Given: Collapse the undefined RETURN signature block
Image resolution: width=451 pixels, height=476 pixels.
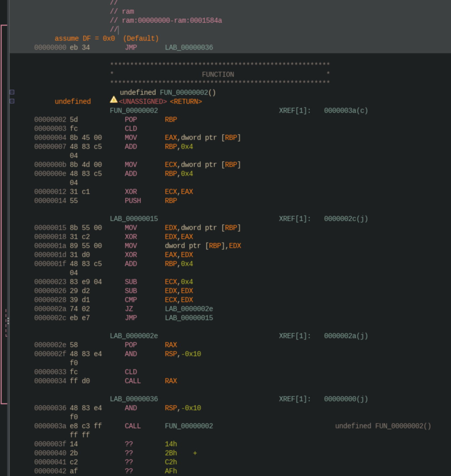Looking at the screenshot, I should tap(12, 100).
